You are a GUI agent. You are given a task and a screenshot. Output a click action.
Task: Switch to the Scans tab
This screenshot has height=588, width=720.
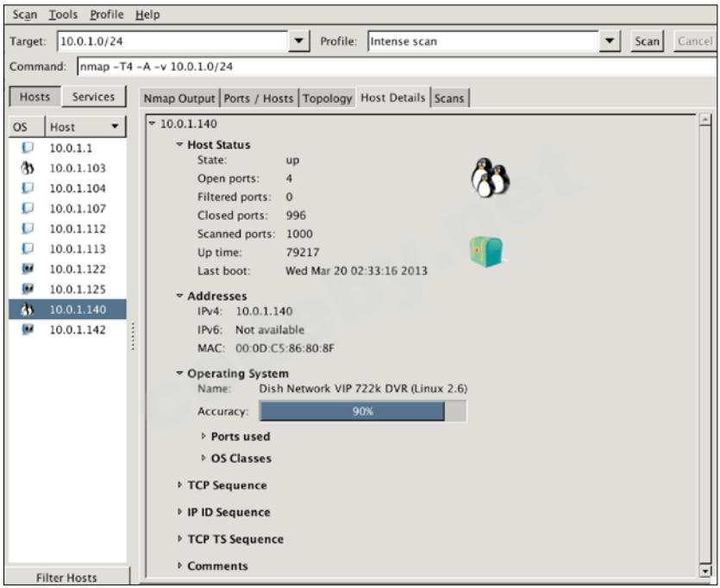coord(449,98)
